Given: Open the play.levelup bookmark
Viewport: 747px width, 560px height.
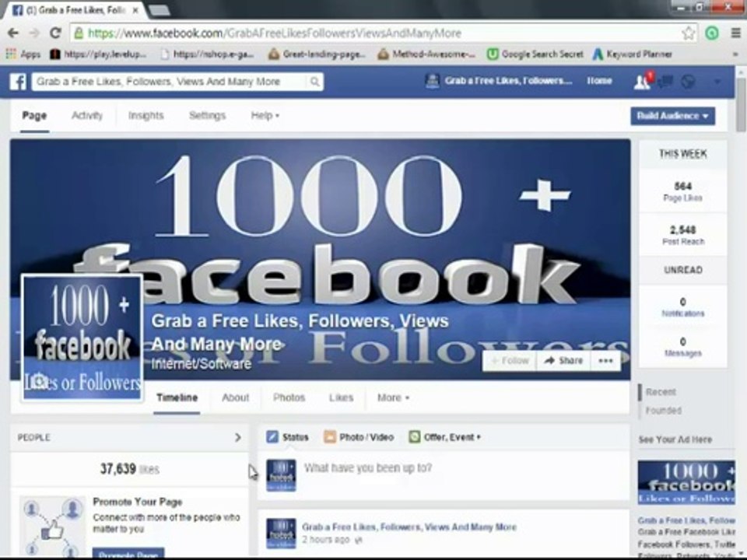Looking at the screenshot, I should pyautogui.click(x=98, y=54).
